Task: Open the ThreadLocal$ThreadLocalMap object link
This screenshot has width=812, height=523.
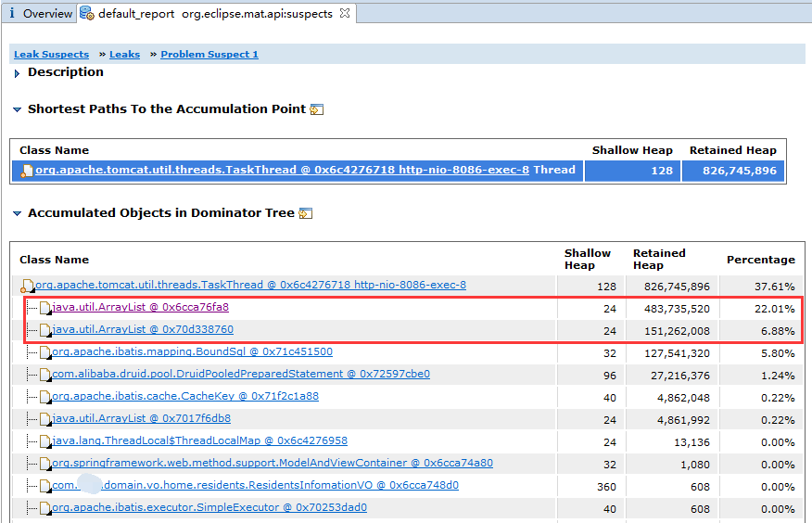Action: 199,441
